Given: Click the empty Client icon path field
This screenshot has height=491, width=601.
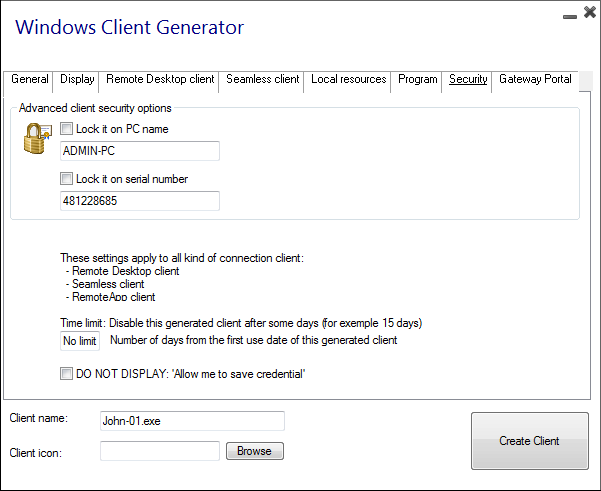Looking at the screenshot, I should pyautogui.click(x=159, y=451).
